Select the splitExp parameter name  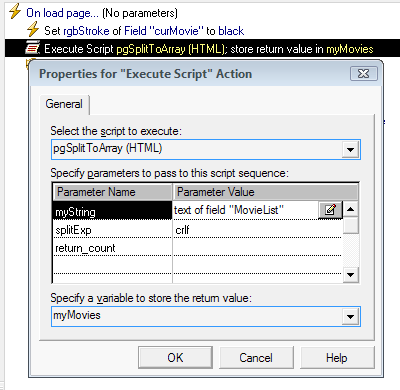[x=112, y=230]
